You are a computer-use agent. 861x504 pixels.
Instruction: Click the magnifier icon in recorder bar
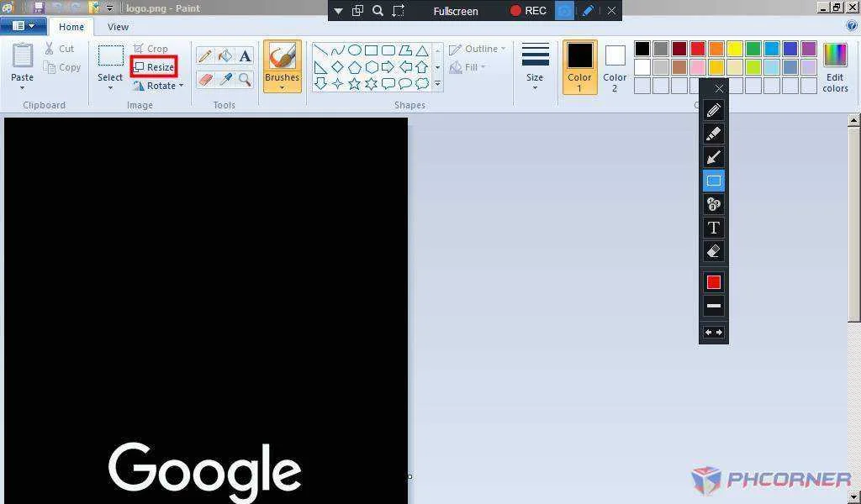tap(378, 10)
